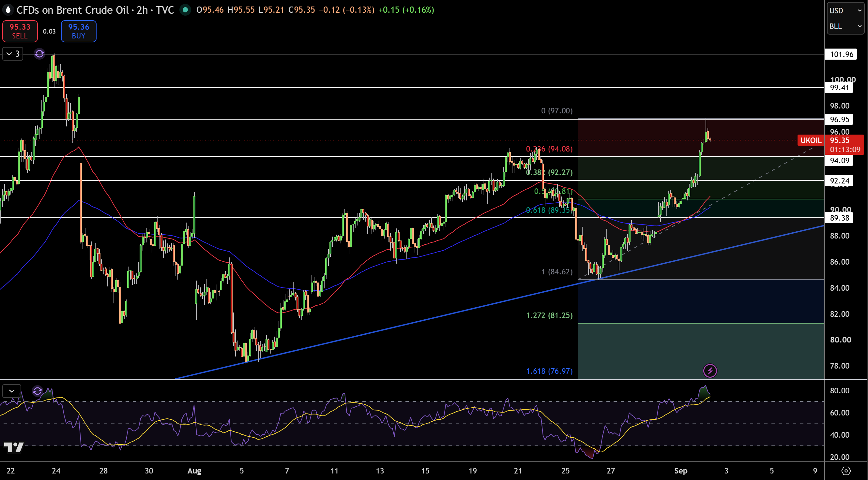Click the green market status dot
Image resolution: width=868 pixels, height=480 pixels.
click(185, 10)
